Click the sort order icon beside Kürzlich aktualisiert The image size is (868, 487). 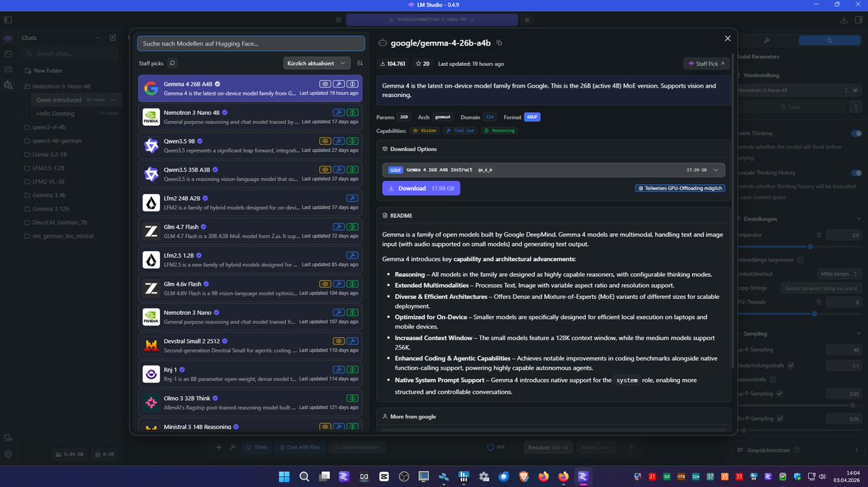tap(359, 64)
